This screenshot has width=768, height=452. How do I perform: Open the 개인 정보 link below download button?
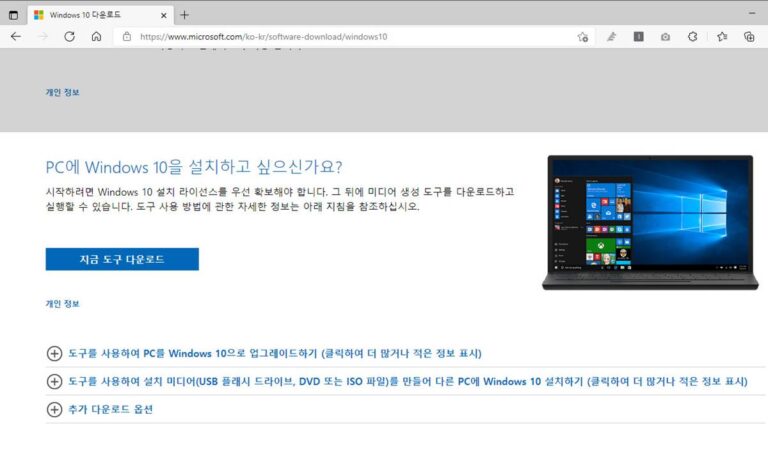click(62, 304)
